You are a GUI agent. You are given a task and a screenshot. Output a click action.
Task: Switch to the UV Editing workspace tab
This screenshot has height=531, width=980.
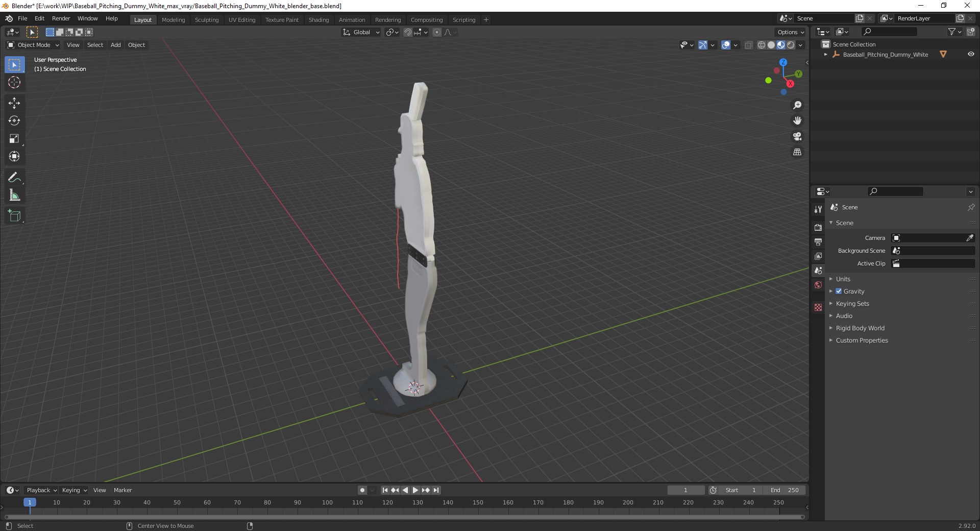(242, 20)
